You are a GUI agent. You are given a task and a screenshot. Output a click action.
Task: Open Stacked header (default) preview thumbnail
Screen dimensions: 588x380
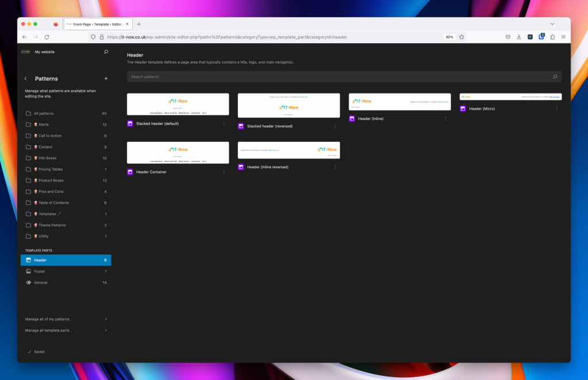pyautogui.click(x=178, y=104)
